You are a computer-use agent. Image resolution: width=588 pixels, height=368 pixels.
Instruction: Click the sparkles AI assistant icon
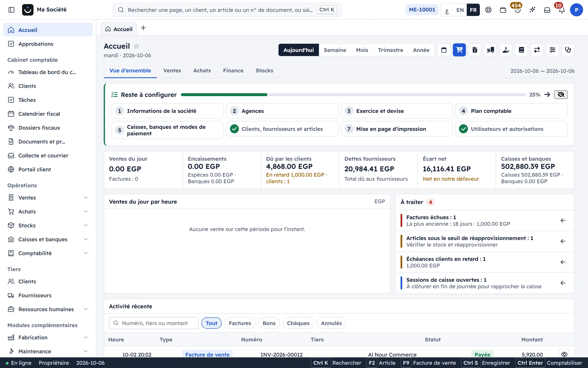[532, 10]
